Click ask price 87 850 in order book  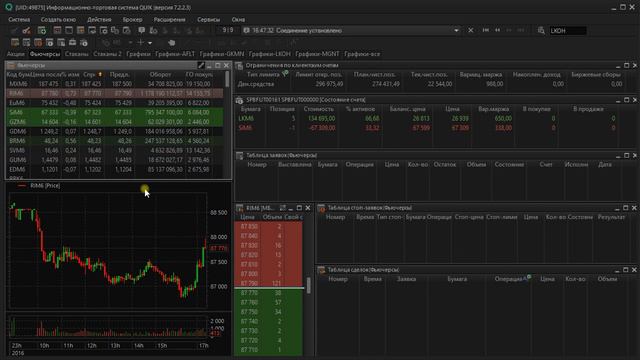(249, 227)
